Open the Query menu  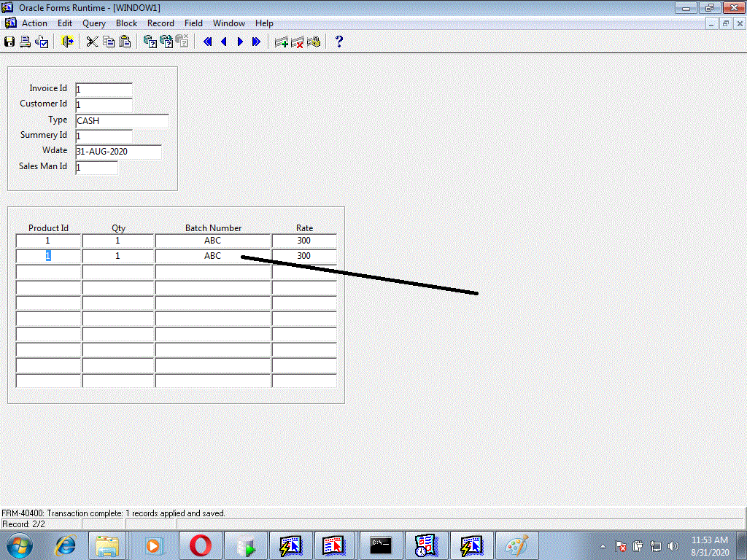[x=94, y=23]
